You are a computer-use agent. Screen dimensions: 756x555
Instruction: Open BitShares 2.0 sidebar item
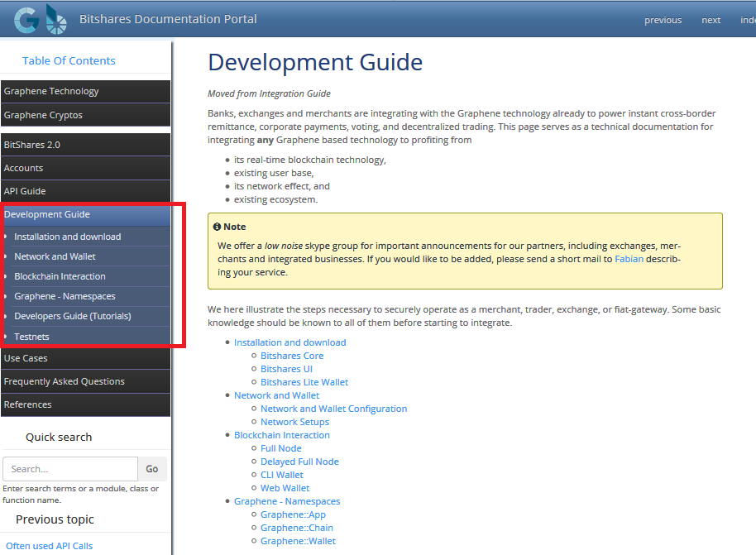click(x=85, y=145)
